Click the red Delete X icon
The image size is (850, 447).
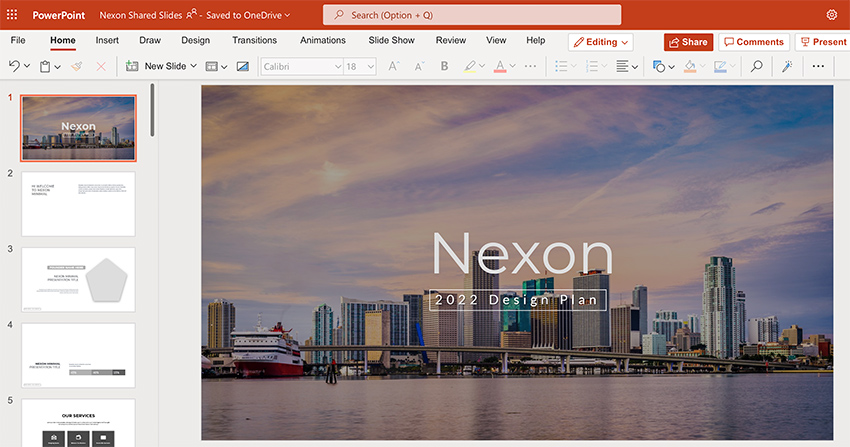click(101, 66)
